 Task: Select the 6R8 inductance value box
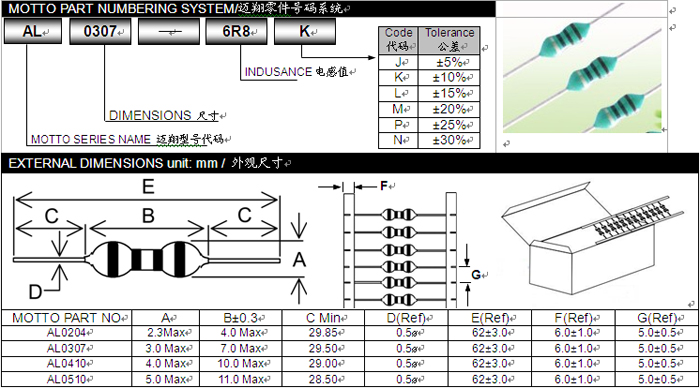pos(236,32)
